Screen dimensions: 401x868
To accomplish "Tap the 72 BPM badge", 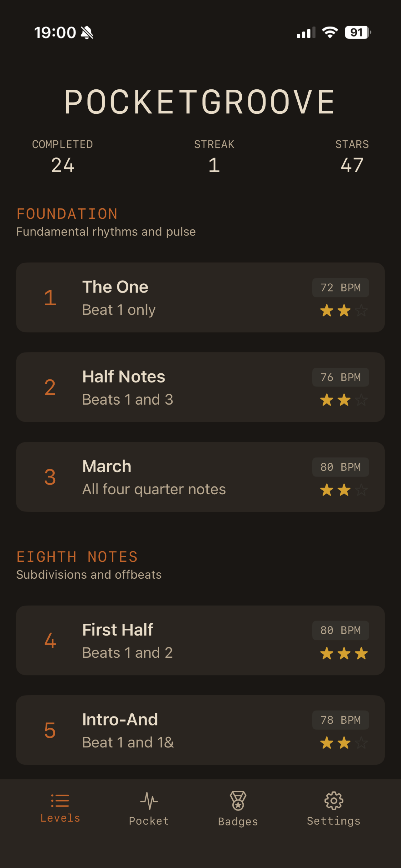I will (x=340, y=287).
